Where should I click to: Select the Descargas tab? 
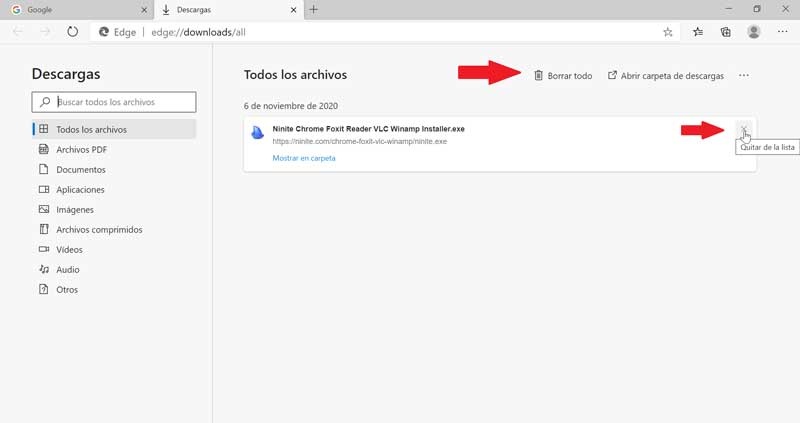(228, 10)
